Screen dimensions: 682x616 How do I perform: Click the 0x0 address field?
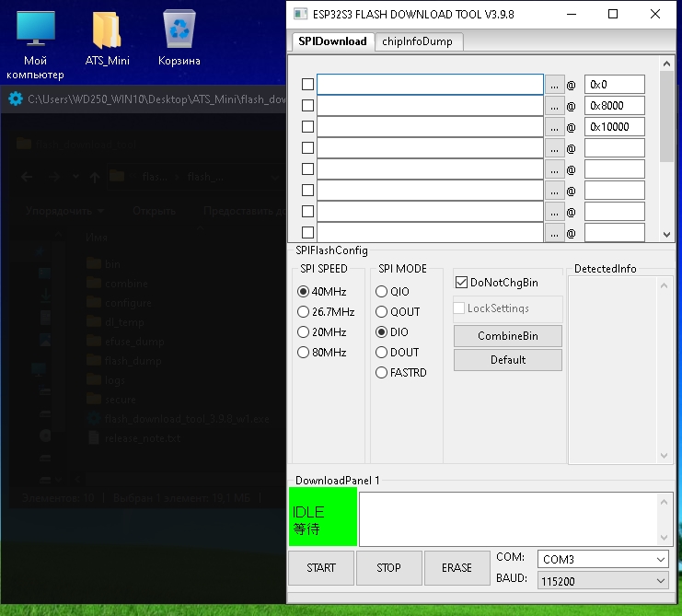click(x=614, y=85)
